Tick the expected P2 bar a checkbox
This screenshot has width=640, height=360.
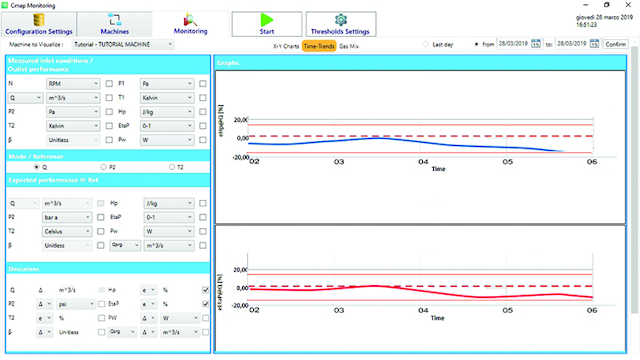tap(101, 218)
